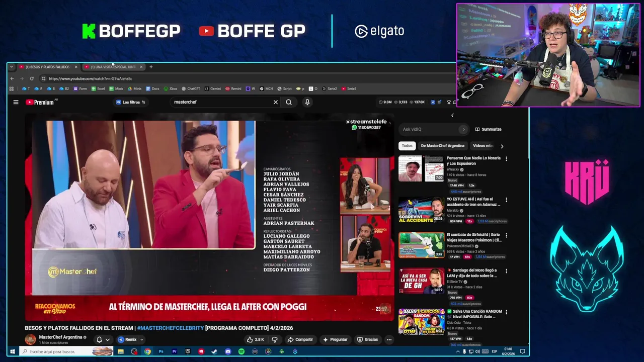Open Windows Start menu
Viewport: 644px width, 362px height.
tap(12, 351)
